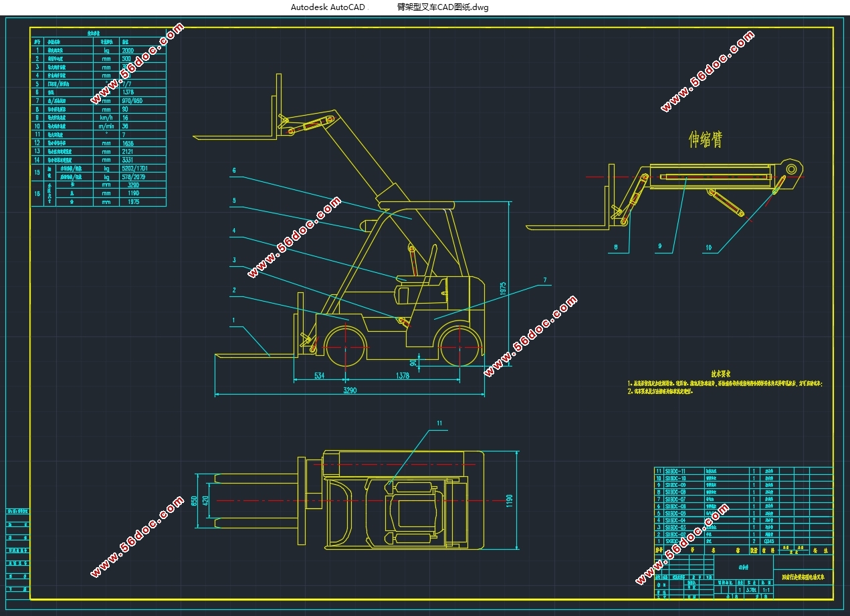
Task: Select part code SXBDC-10 in parts list
Action: [x=675, y=478]
